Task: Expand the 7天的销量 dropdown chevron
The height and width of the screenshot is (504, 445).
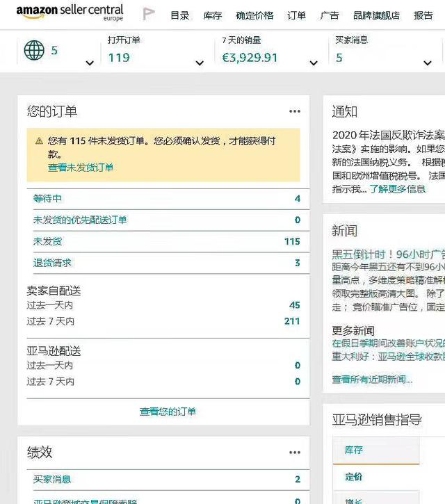Action: click(314, 63)
